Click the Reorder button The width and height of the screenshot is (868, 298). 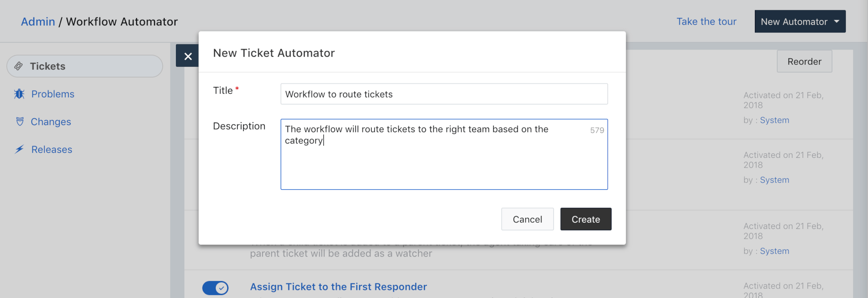804,61
